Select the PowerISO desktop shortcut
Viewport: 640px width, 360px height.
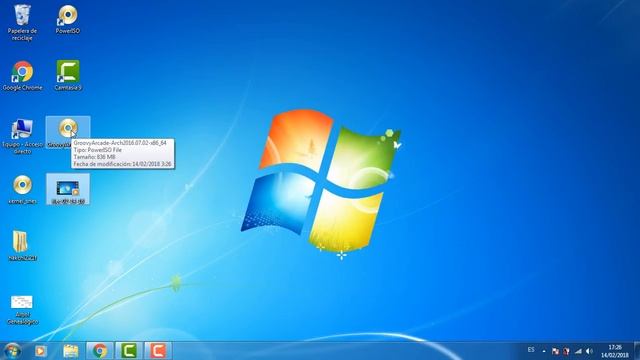tap(68, 19)
